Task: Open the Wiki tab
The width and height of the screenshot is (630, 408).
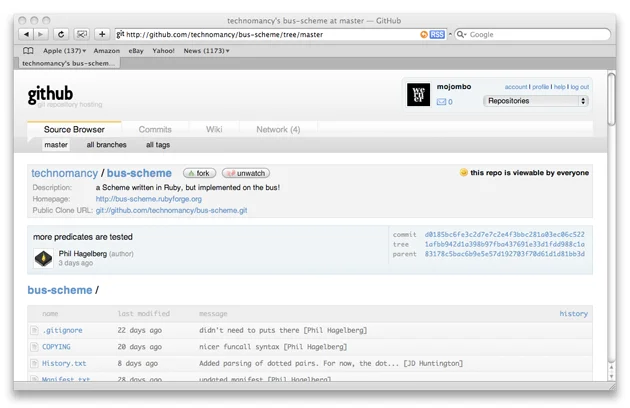Action: click(x=214, y=129)
